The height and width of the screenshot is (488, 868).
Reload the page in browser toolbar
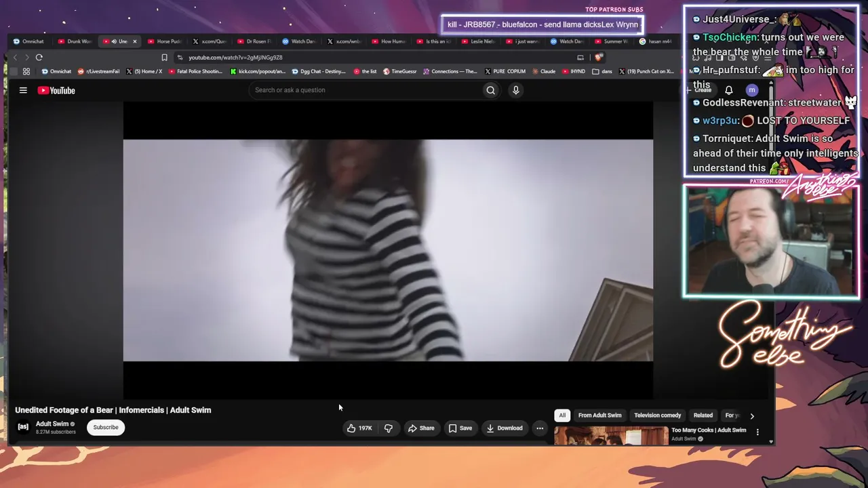(x=39, y=58)
